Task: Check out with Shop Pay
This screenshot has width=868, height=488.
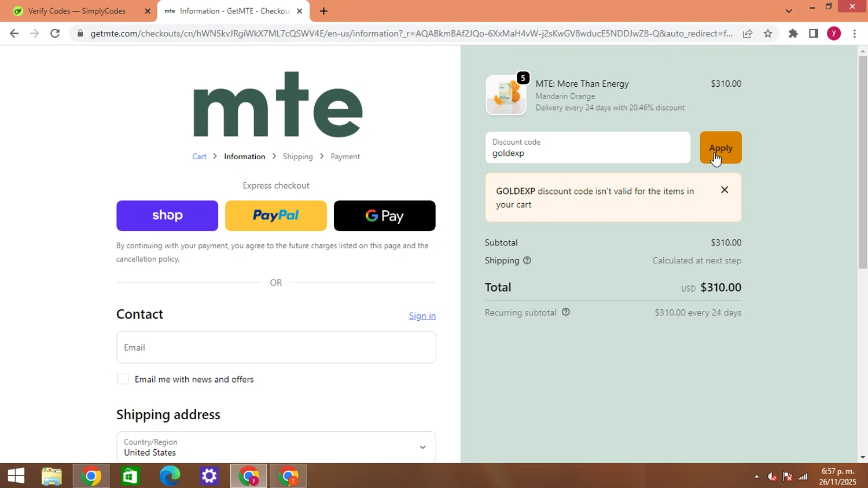Action: coord(167,215)
